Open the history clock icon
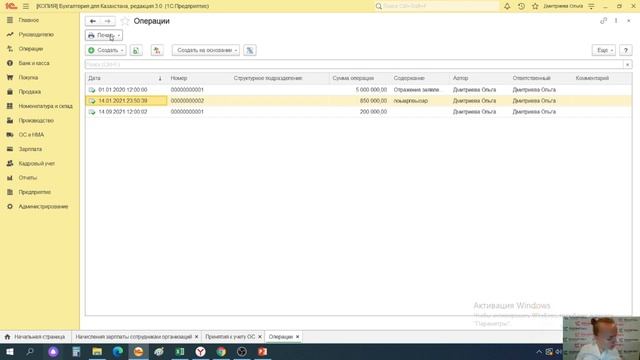640x360 pixels. (521, 6)
